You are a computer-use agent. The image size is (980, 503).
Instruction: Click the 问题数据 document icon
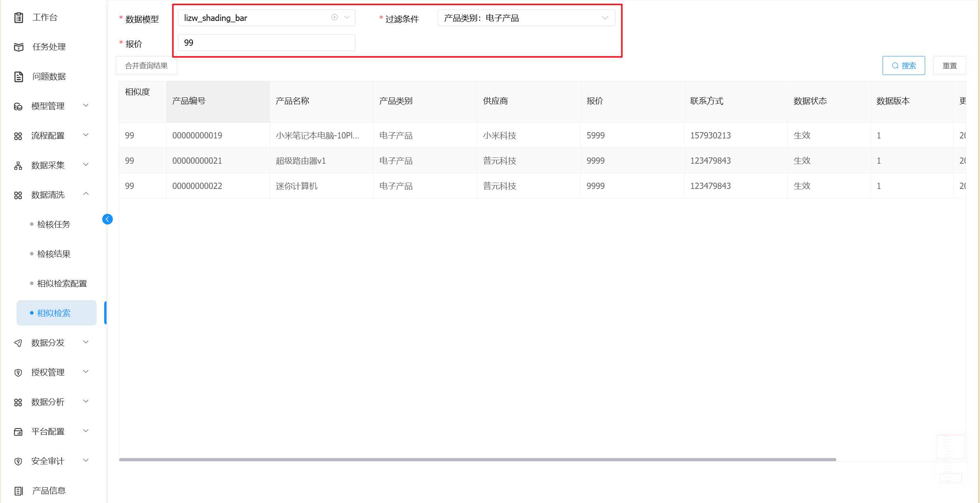point(19,77)
